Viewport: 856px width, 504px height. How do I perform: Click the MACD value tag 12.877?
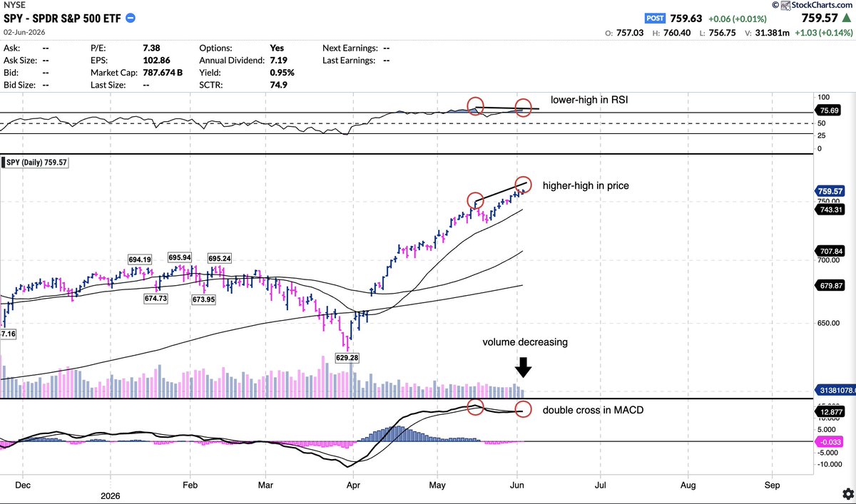point(830,411)
